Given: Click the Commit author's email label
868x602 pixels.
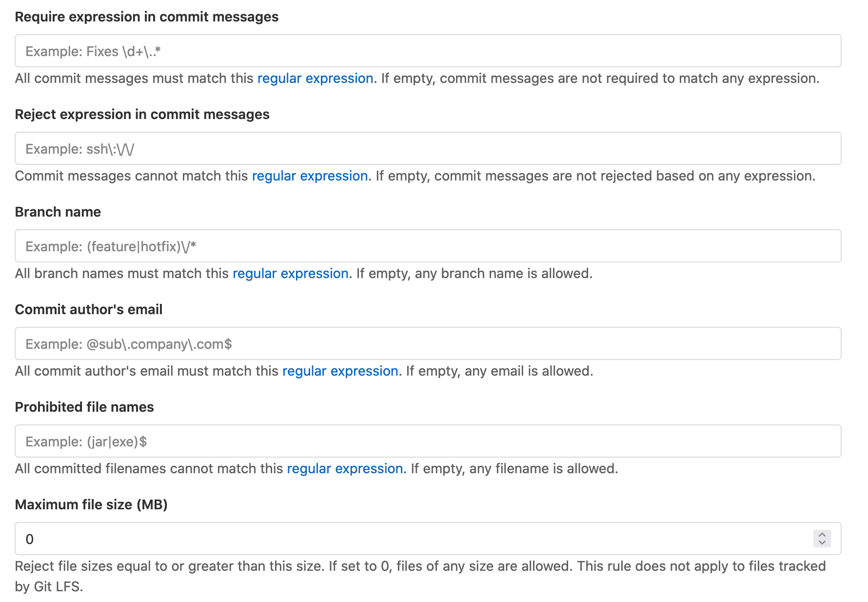Looking at the screenshot, I should point(88,310).
